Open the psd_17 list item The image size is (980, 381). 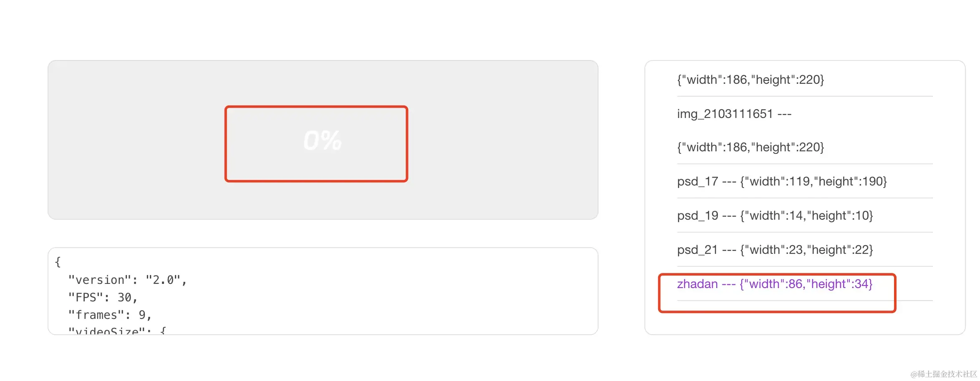[781, 181]
